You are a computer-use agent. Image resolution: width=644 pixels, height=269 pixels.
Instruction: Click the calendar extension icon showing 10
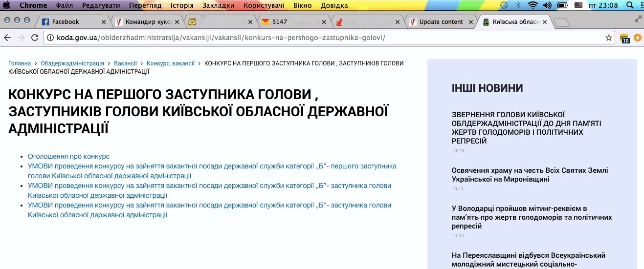(625, 38)
